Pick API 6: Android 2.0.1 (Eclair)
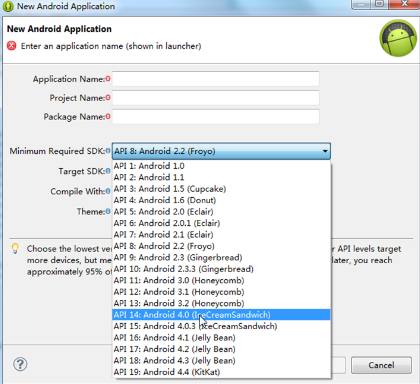420x384 pixels. pyautogui.click(x=221, y=223)
